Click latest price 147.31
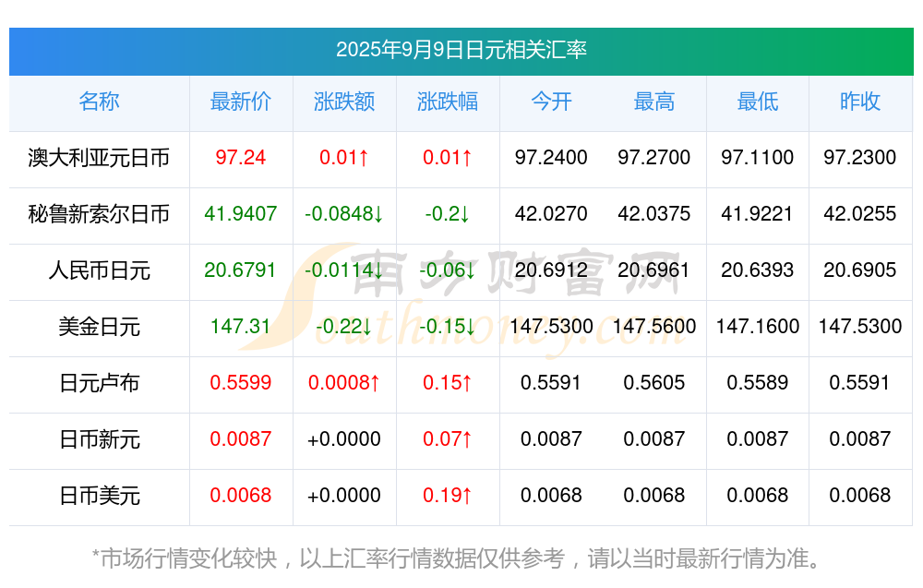Image resolution: width=923 pixels, height=588 pixels. tap(240, 326)
